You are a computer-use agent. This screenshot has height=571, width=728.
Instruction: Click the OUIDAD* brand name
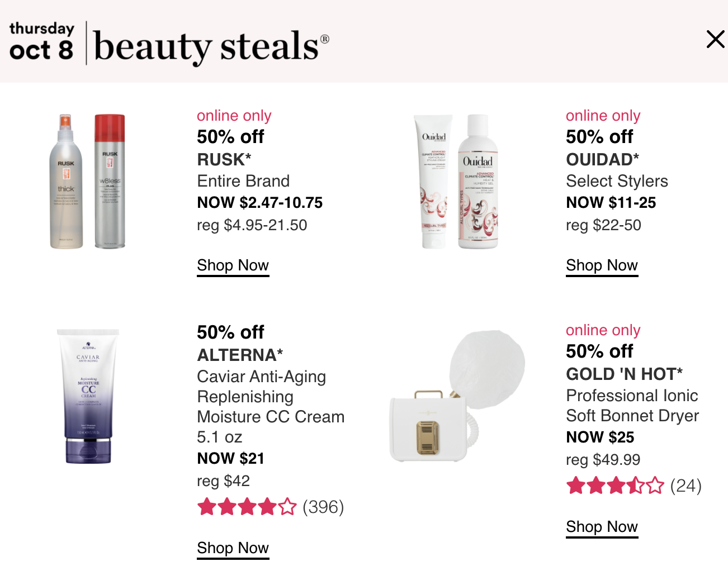602,159
